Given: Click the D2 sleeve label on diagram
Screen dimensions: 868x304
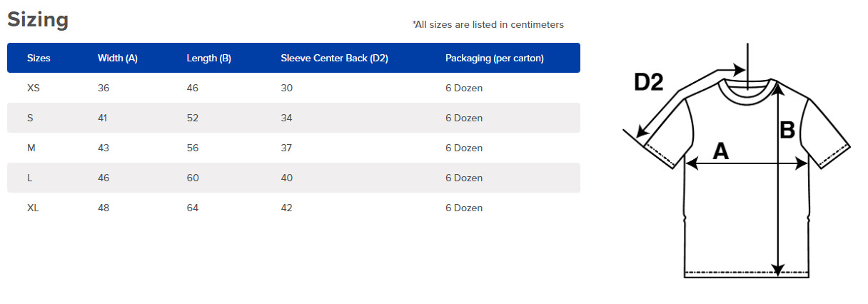Looking at the screenshot, I should 649,83.
